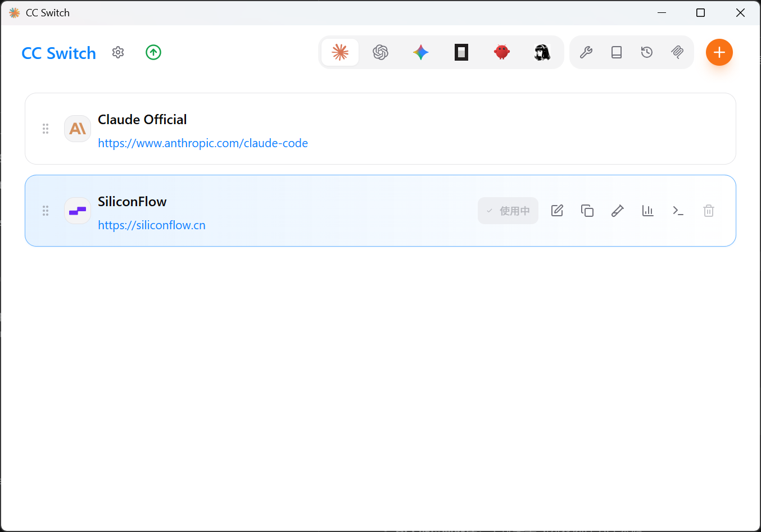This screenshot has height=532, width=761.
Task: Click the green update arrow icon
Action: pos(153,52)
